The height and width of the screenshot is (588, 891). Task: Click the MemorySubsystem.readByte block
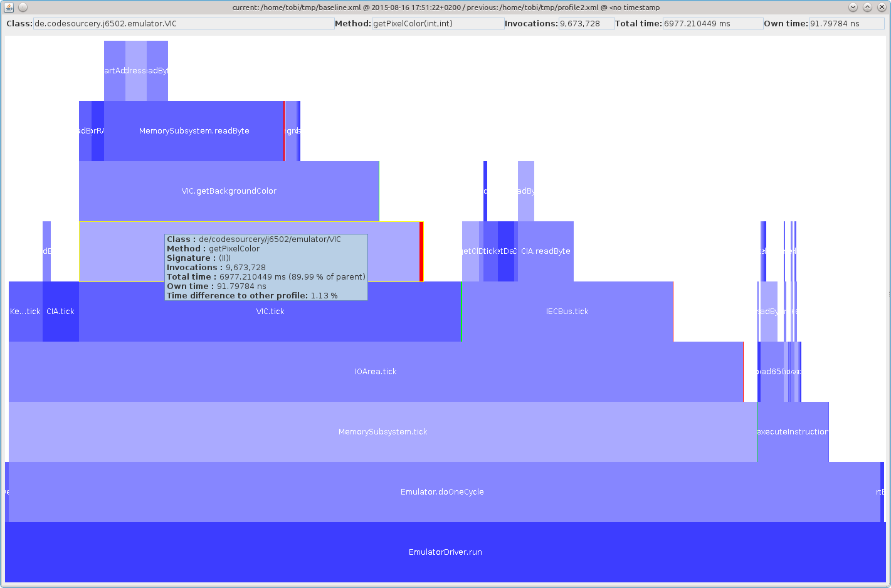pos(194,131)
